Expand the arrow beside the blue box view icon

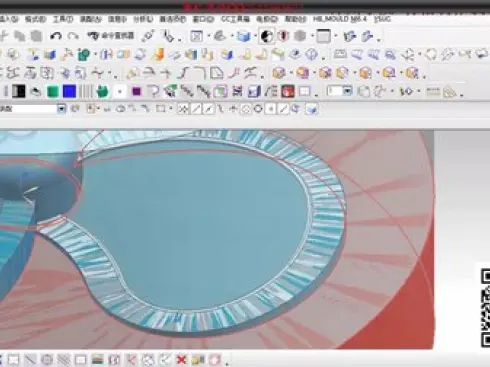point(255,36)
